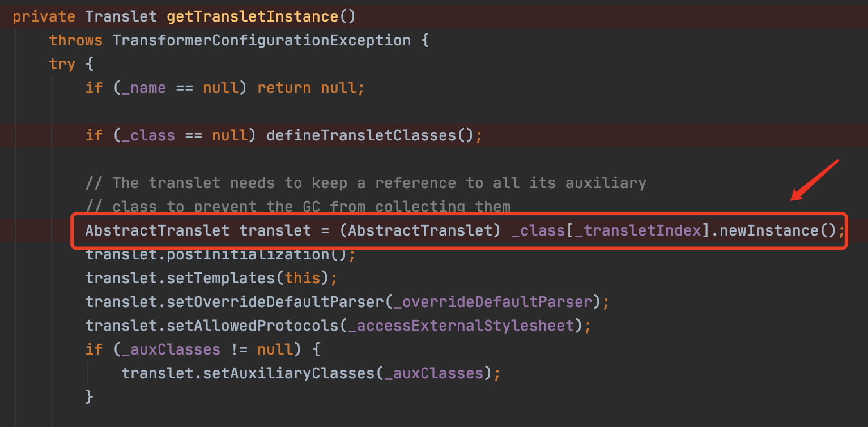Click the return keyword on _name line
This screenshot has height=427, width=868.
[x=284, y=88]
